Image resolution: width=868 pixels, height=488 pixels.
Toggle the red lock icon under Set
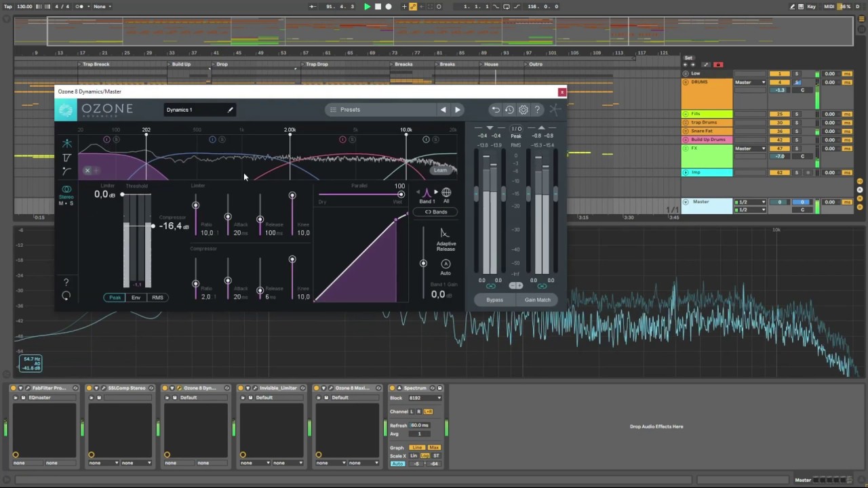pos(718,64)
